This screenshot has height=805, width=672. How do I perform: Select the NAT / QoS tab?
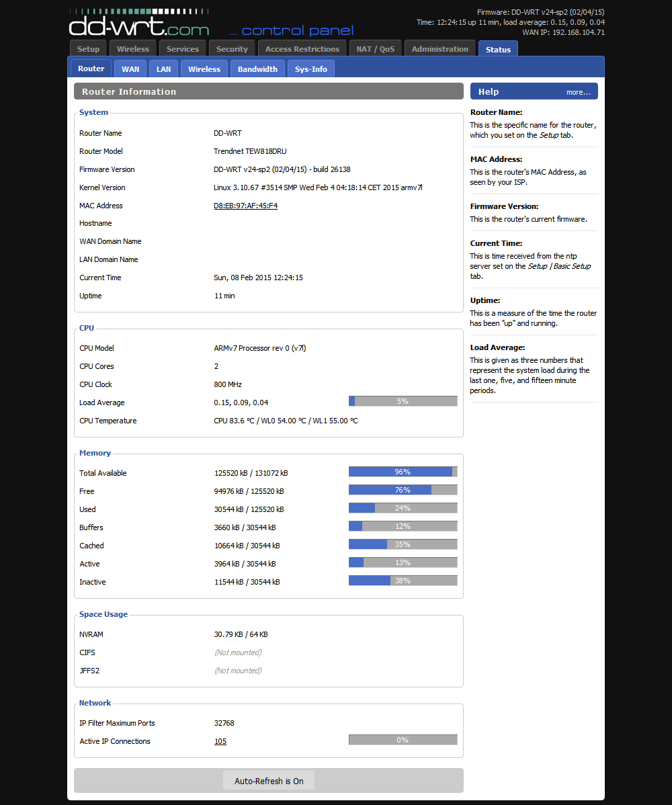pos(375,49)
